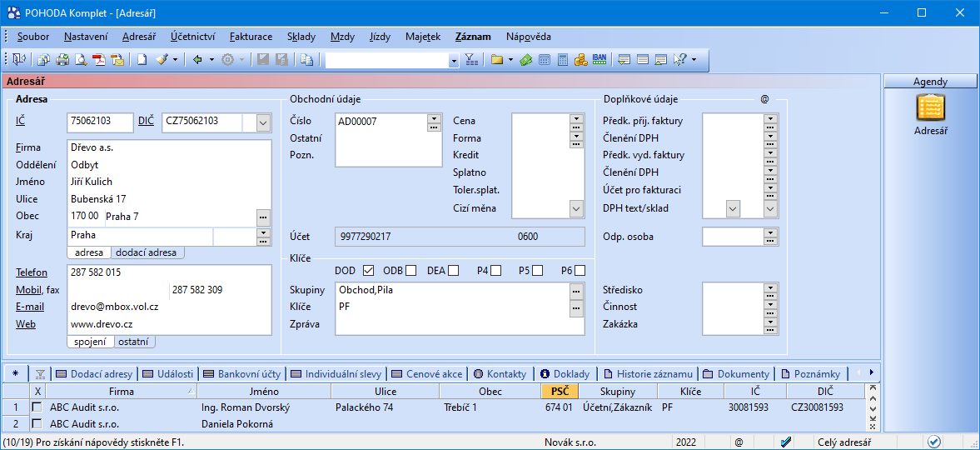Image resolution: width=980 pixels, height=450 pixels.
Task: Click the blue checkmark status bar icon
Action: 786,442
